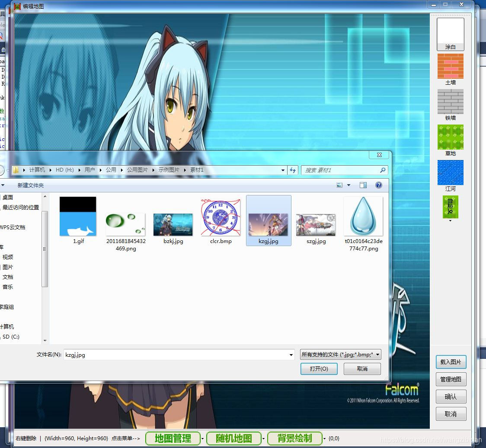Image resolution: width=486 pixels, height=448 pixels.
Task: Open SD (C:) drive in navigation pane
Action: coord(11,337)
